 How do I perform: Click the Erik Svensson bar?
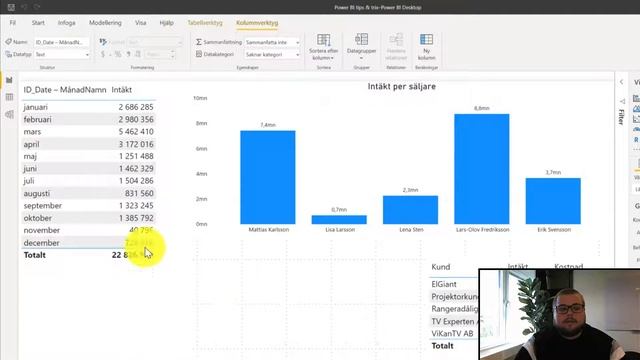click(x=553, y=201)
